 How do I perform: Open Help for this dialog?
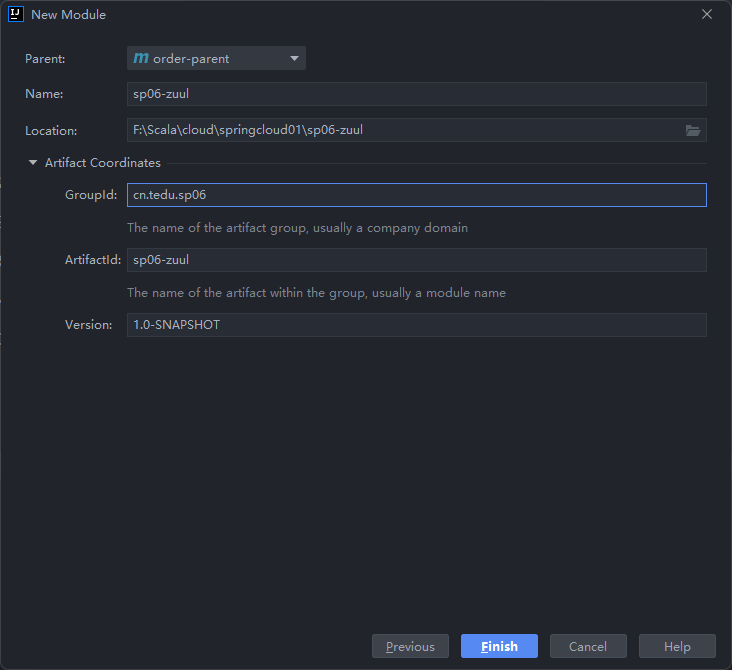pyautogui.click(x=677, y=646)
